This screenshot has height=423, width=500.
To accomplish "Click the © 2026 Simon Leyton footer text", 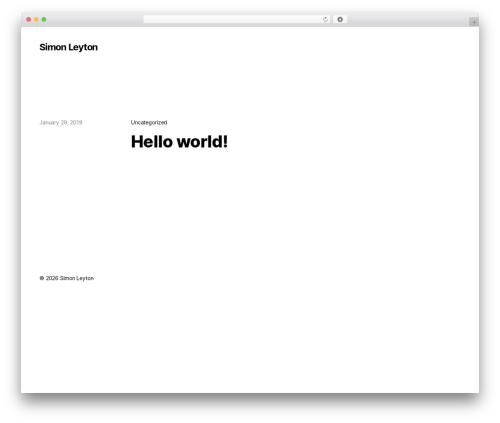I will click(67, 278).
